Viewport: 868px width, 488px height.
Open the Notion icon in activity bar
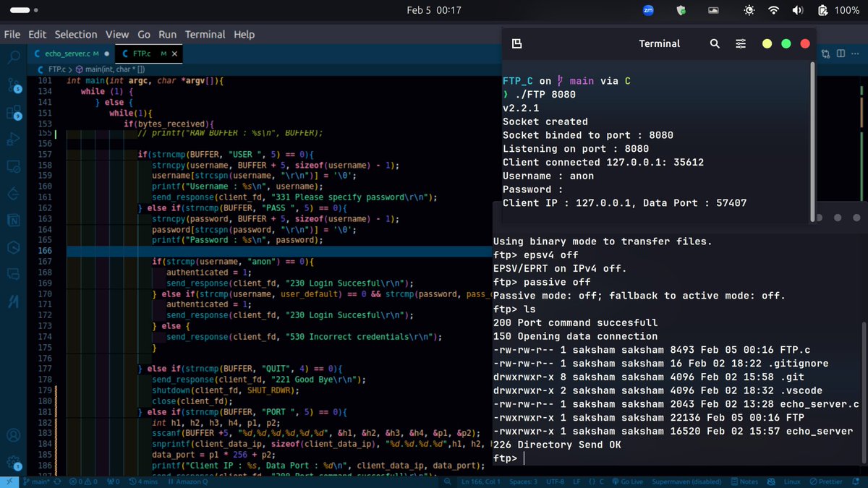pos(13,221)
